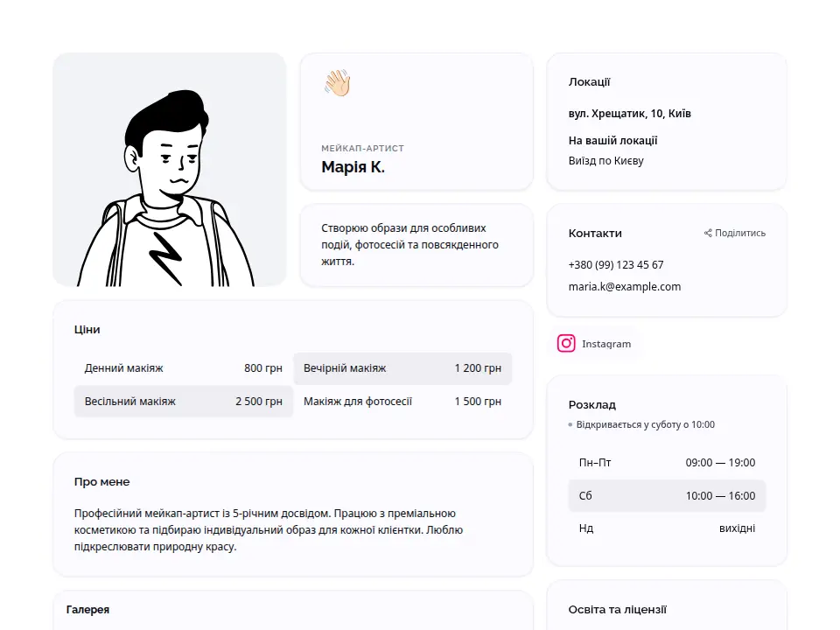The height and width of the screenshot is (630, 840).
Task: Click the 1 500 грн price value
Action: coord(478,402)
